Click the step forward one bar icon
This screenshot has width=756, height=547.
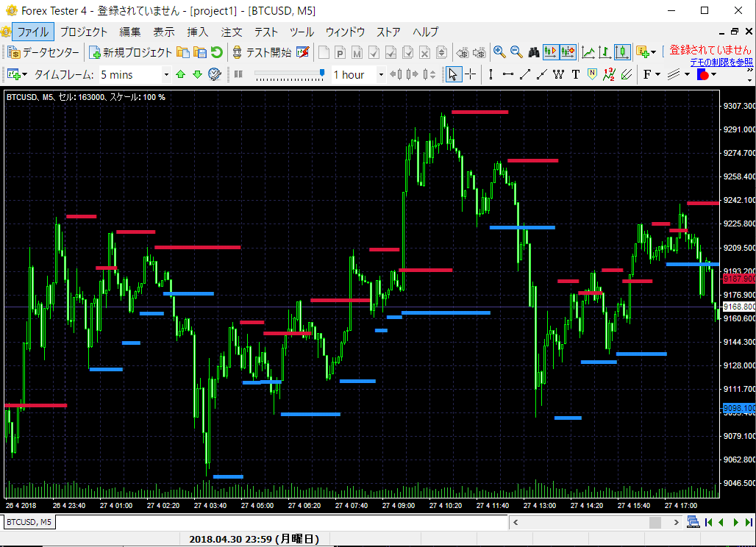(413, 75)
